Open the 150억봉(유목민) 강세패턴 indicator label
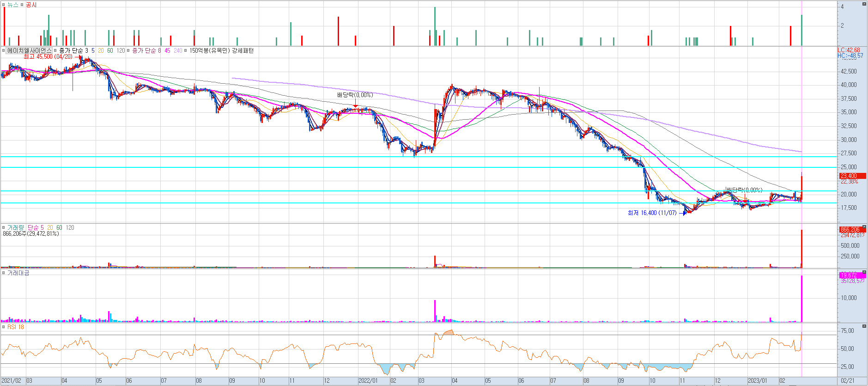Image resolution: width=868 pixels, height=386 pixels. point(221,50)
